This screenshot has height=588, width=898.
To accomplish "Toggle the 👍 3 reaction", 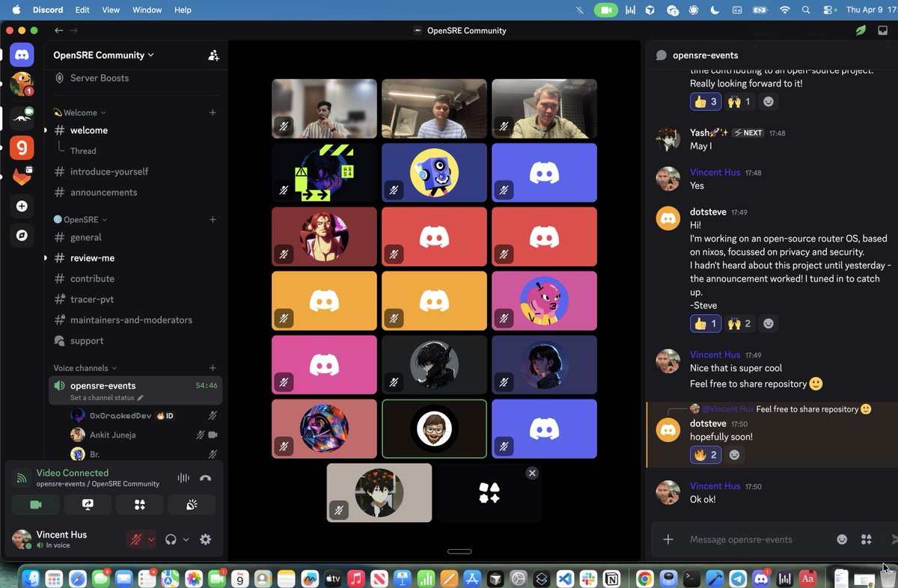I will [x=705, y=101].
